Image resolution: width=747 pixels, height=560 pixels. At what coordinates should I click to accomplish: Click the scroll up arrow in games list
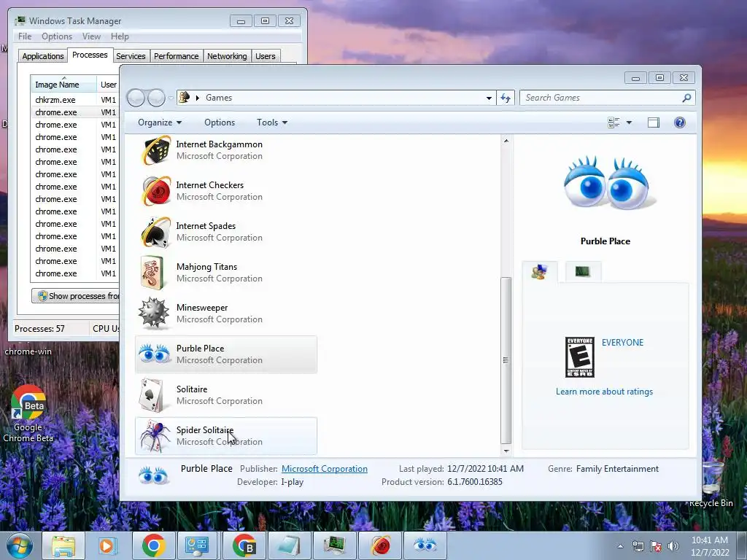coord(506,141)
